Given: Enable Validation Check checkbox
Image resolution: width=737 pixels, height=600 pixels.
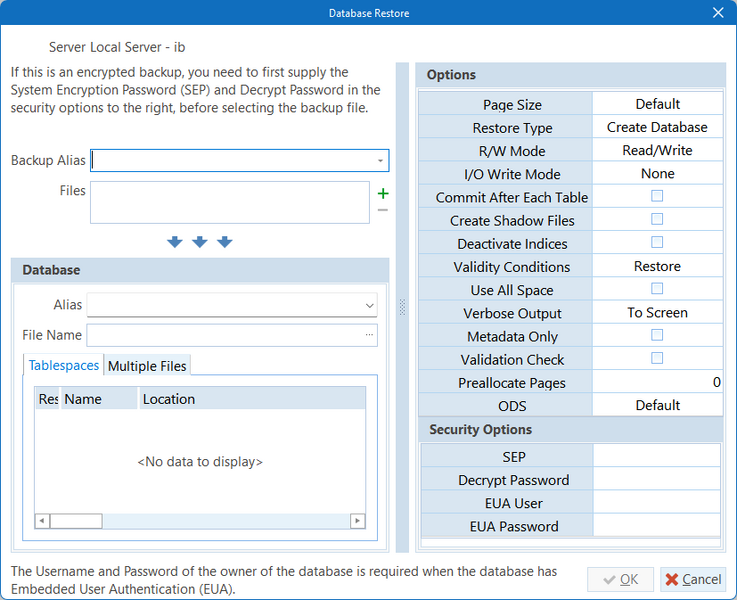Looking at the screenshot, I should click(x=657, y=358).
